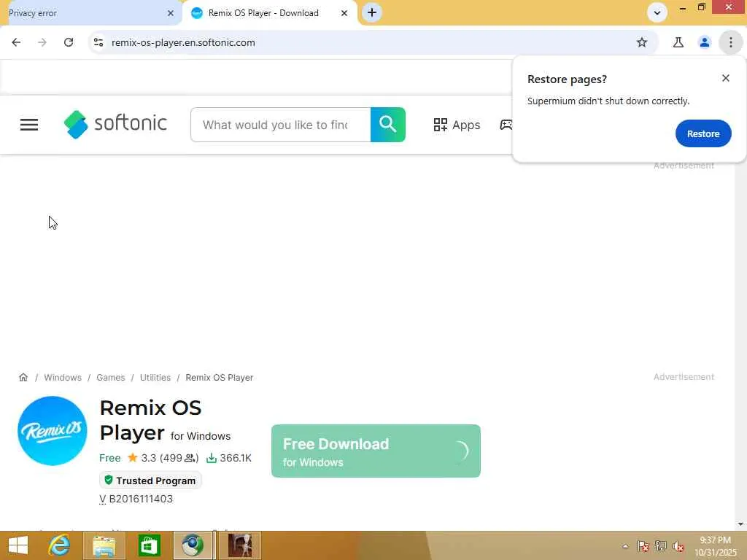Click the Restore button
Viewport: 747px width, 560px height.
pyautogui.click(x=703, y=134)
